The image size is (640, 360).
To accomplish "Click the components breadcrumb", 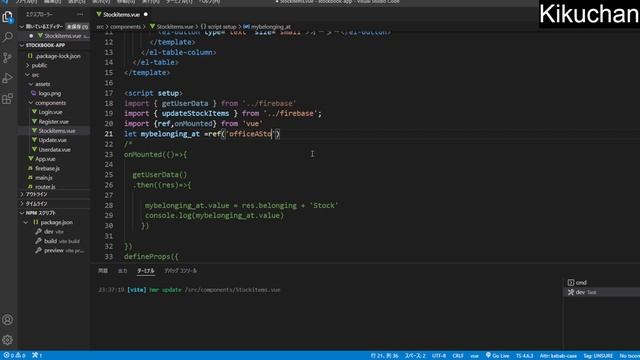I will point(125,27).
